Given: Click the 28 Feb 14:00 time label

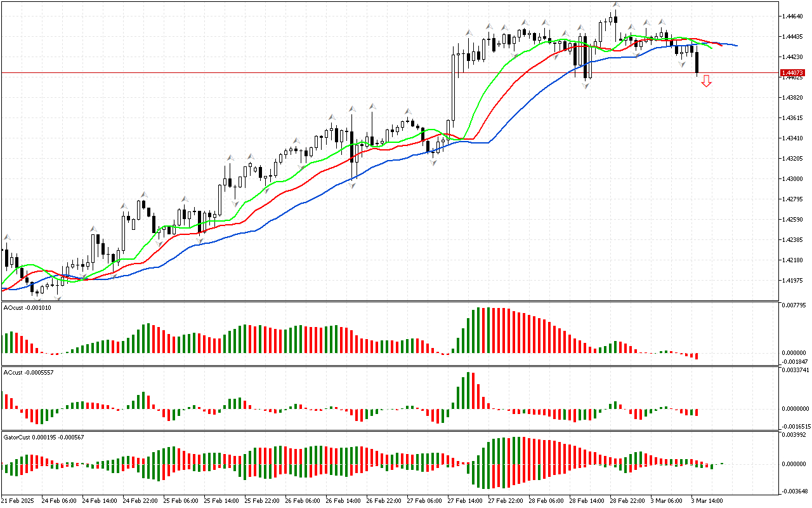Looking at the screenshot, I should (587, 500).
